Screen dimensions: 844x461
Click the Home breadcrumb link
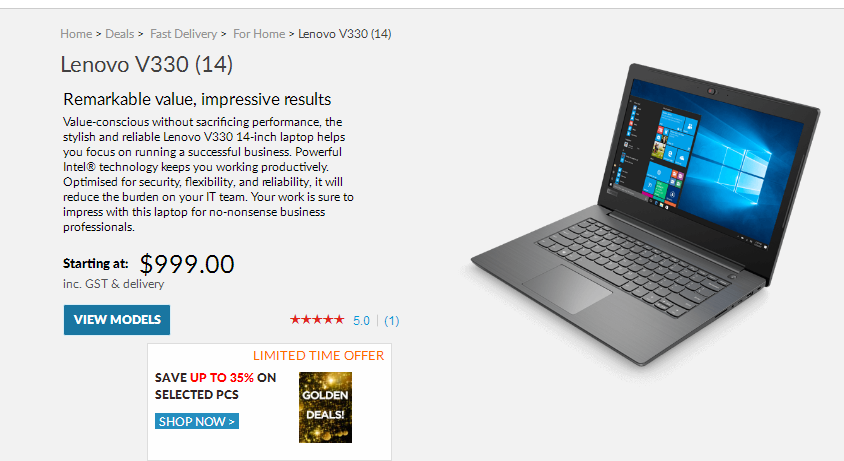(76, 34)
